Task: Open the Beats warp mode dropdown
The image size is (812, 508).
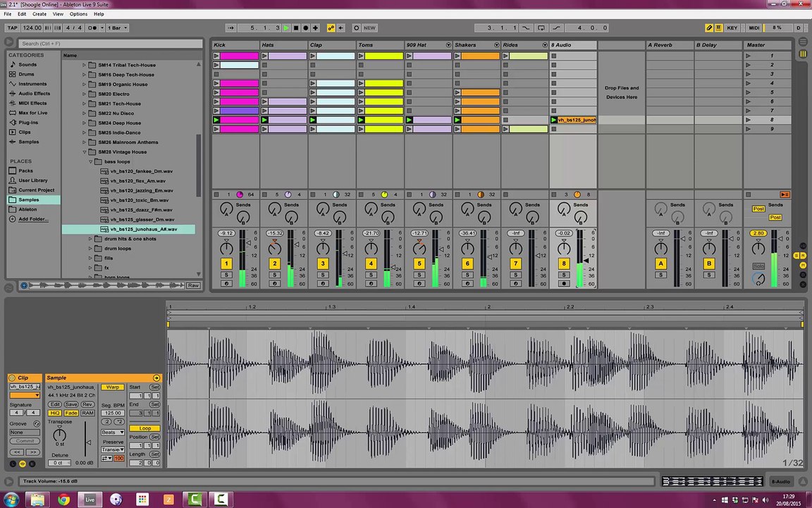Action: (112, 433)
